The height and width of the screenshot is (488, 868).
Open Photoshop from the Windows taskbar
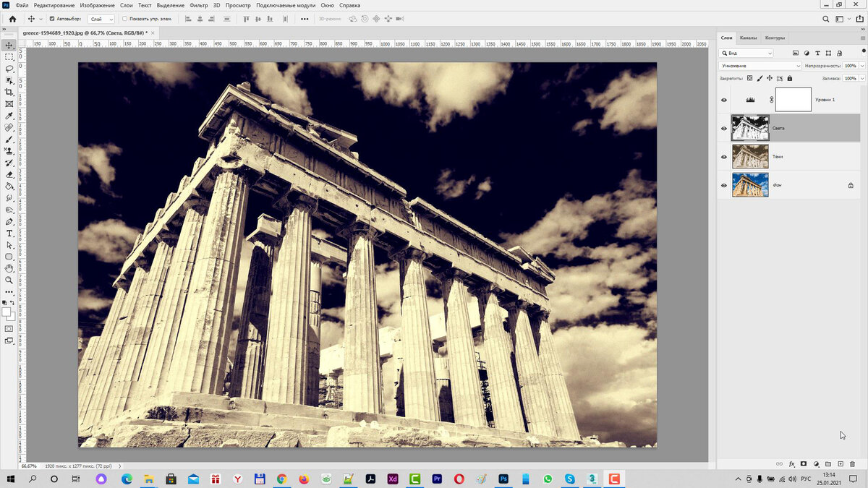(503, 479)
